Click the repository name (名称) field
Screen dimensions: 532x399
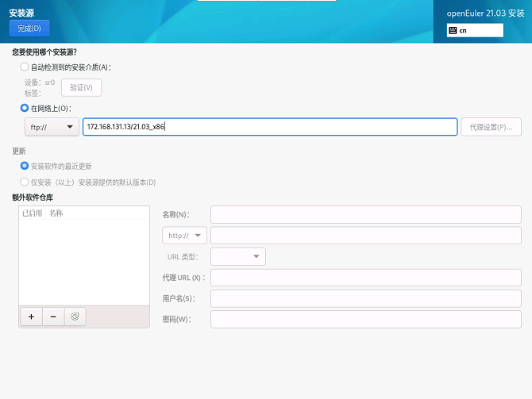(x=365, y=214)
